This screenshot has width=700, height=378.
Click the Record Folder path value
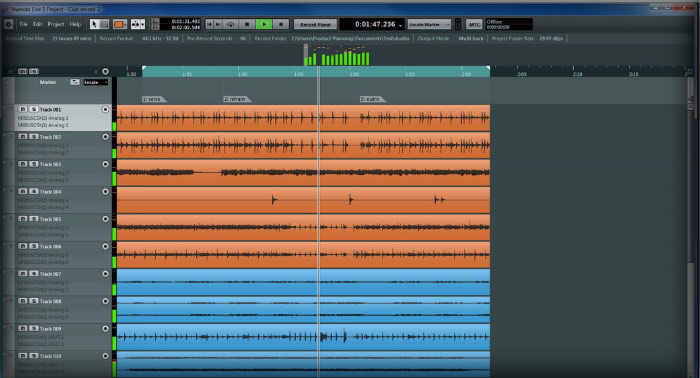click(x=350, y=38)
